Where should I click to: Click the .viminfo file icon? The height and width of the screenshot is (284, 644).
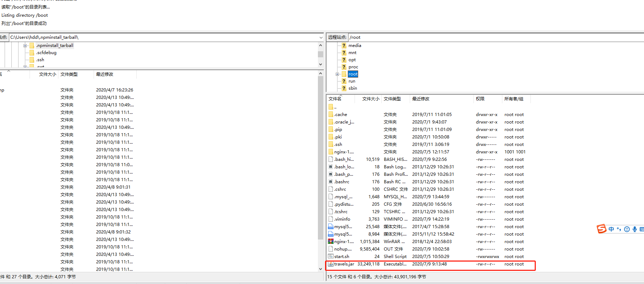(x=331, y=219)
